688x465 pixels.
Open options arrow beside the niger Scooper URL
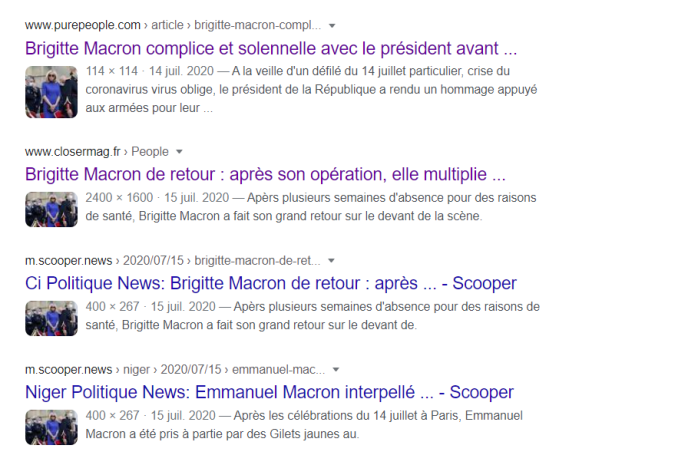tap(336, 369)
